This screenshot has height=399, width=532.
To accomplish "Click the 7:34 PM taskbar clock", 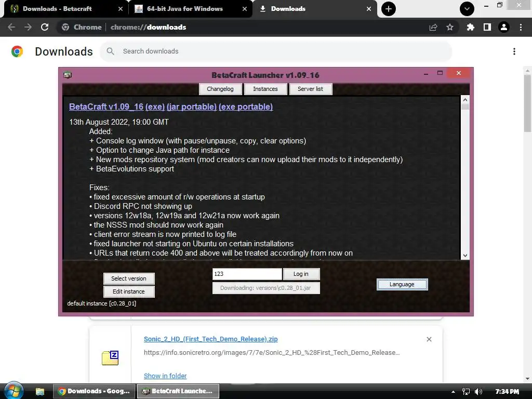I will point(507,392).
